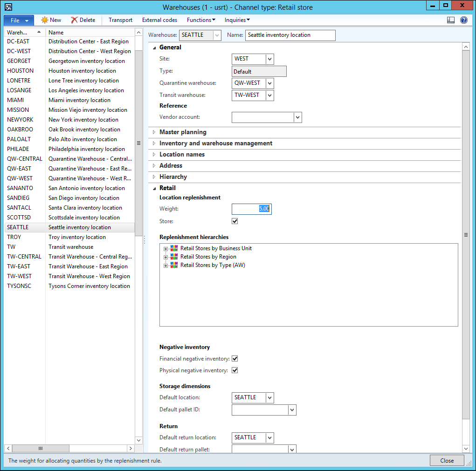Toggle Financial negative inventory checkbox
476x471 pixels.
point(235,359)
